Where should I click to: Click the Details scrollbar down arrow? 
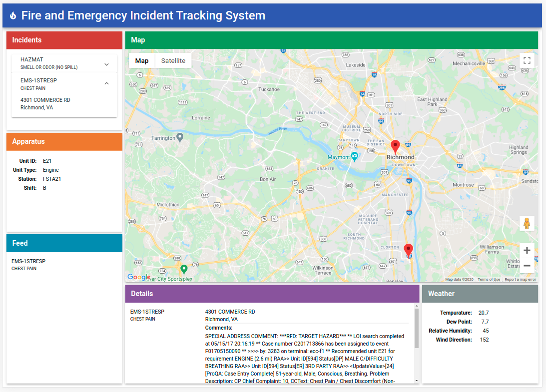pyautogui.click(x=417, y=381)
